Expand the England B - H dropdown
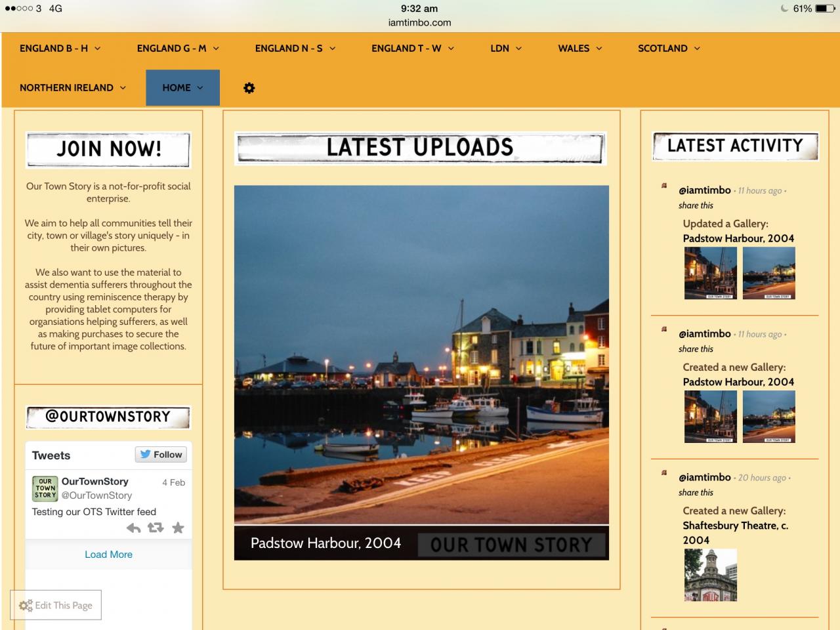Viewport: 840px width, 630px height. coord(60,49)
